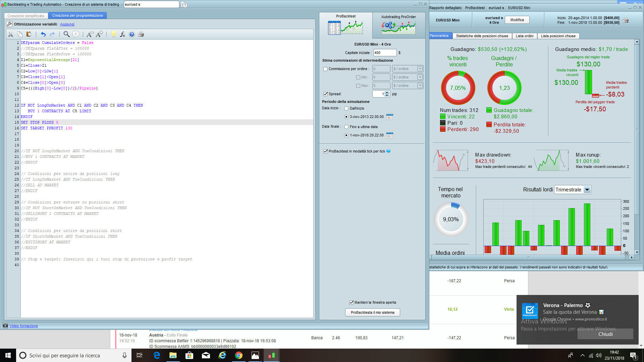Select the Dall'inizio radio button

point(346,109)
